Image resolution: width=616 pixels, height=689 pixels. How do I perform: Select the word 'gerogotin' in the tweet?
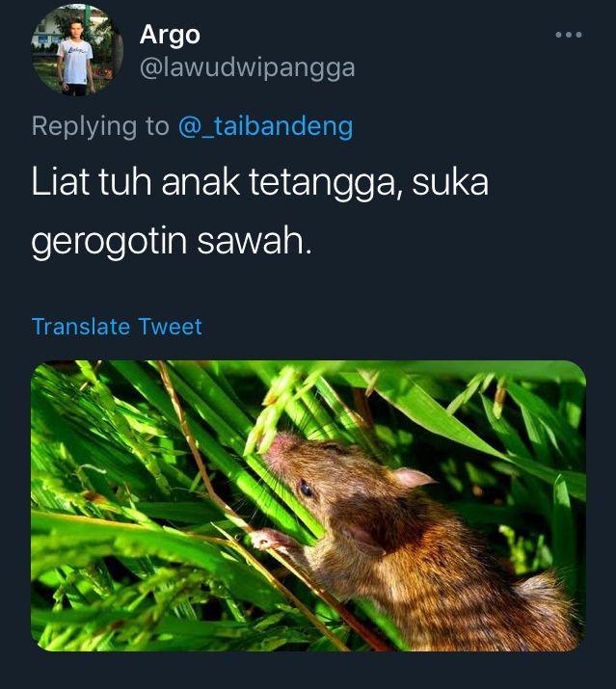pyautogui.click(x=110, y=242)
